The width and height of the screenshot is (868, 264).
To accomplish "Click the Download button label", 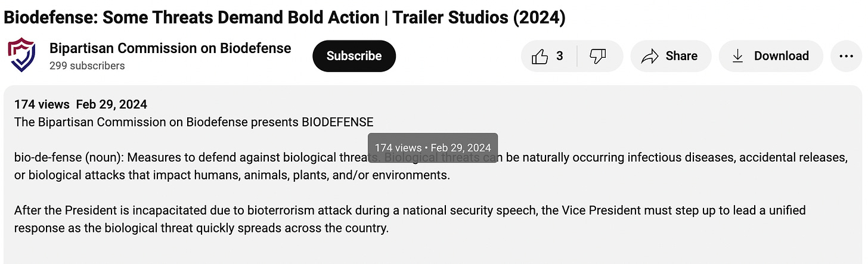I will tap(781, 56).
